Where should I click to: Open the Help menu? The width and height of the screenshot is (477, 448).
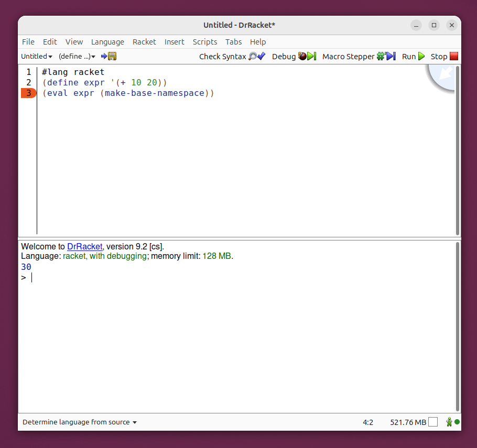click(258, 42)
